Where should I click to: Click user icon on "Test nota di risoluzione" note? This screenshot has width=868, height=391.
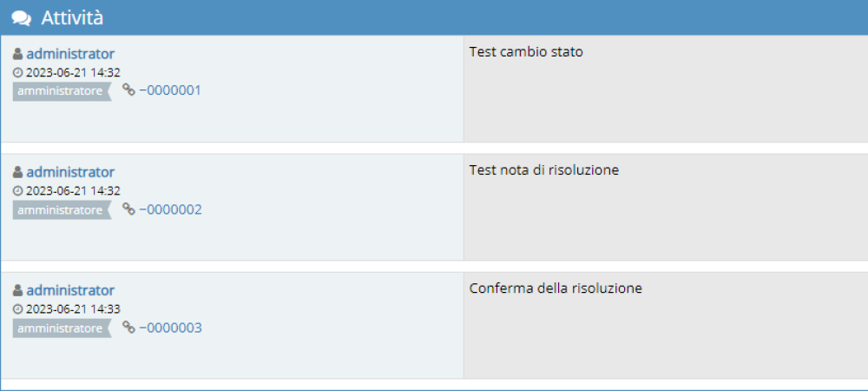click(x=18, y=172)
